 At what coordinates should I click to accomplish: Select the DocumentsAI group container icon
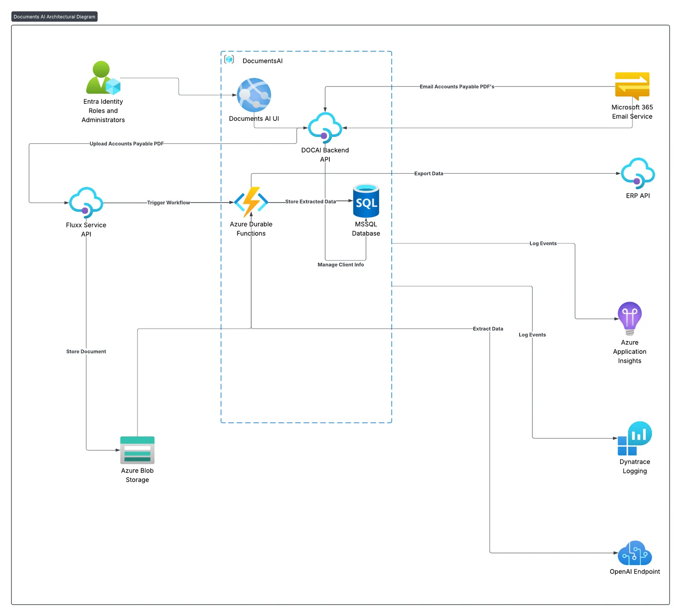click(229, 59)
